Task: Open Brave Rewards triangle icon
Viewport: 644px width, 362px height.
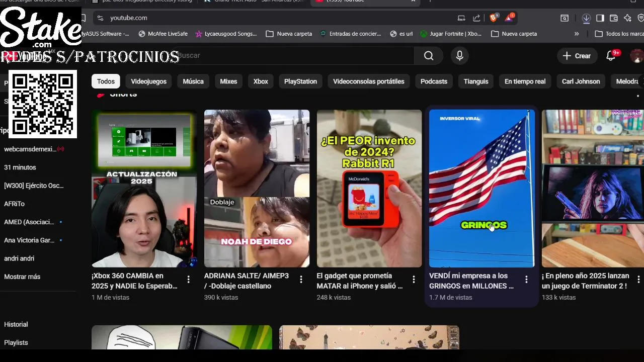Action: pyautogui.click(x=509, y=18)
